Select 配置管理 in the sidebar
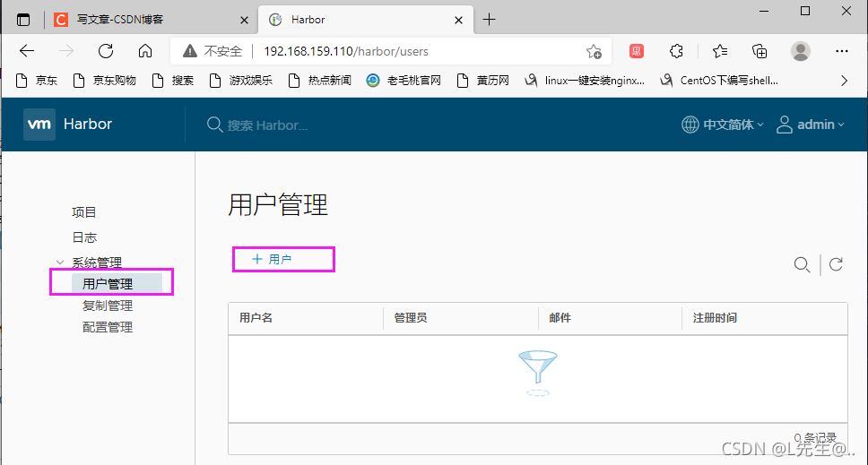 tap(108, 327)
